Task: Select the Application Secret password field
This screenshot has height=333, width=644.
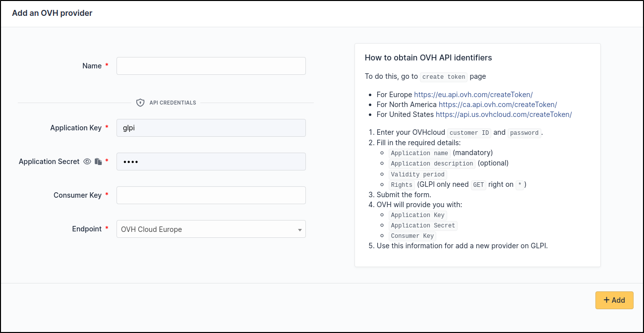Action: (211, 162)
